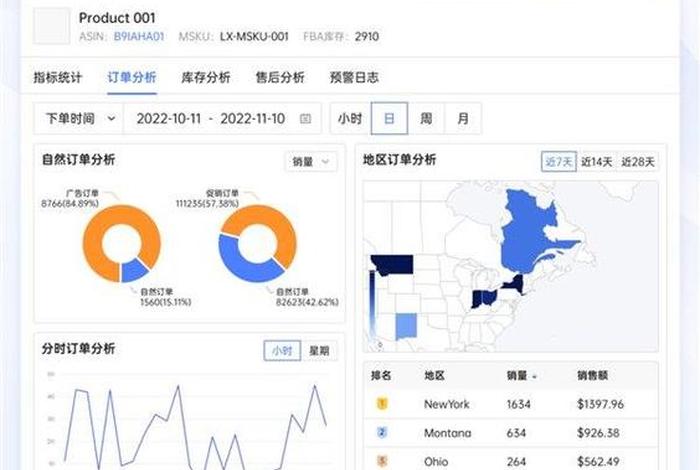This screenshot has width=700, height=470.
Task: Expand the 下单时间 dropdown
Action: pyautogui.click(x=79, y=118)
